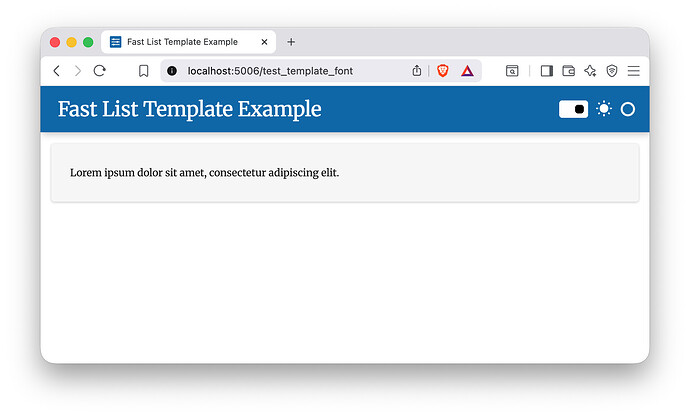Click the VPN shield icon

tap(612, 71)
